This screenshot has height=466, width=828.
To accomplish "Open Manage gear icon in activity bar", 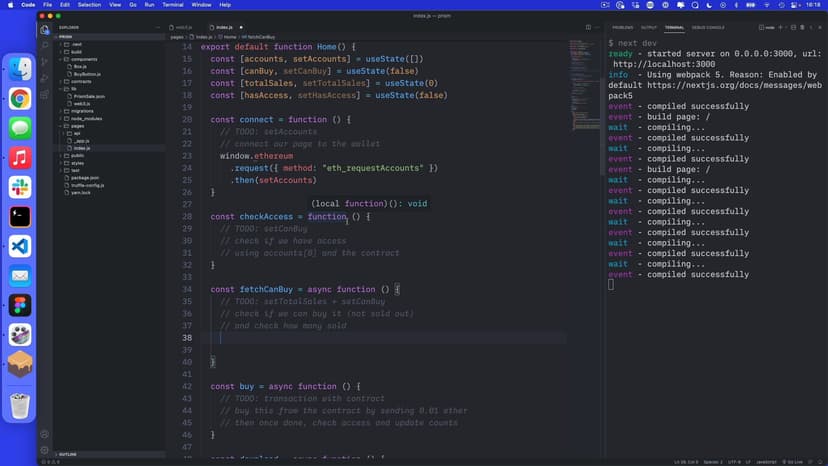I will (x=45, y=449).
